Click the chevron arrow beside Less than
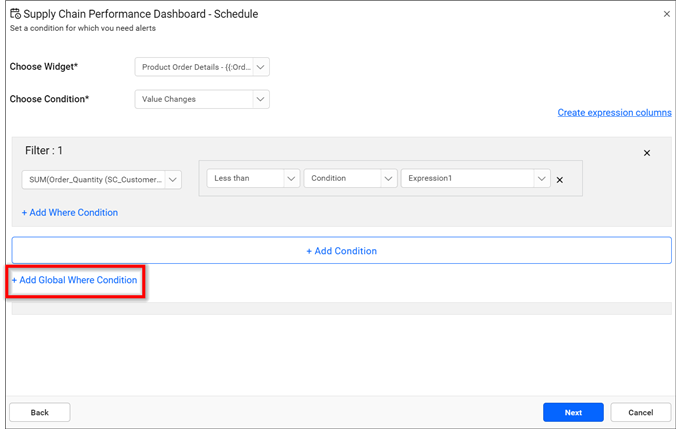Screen dimensions: 676x429 click(x=291, y=179)
